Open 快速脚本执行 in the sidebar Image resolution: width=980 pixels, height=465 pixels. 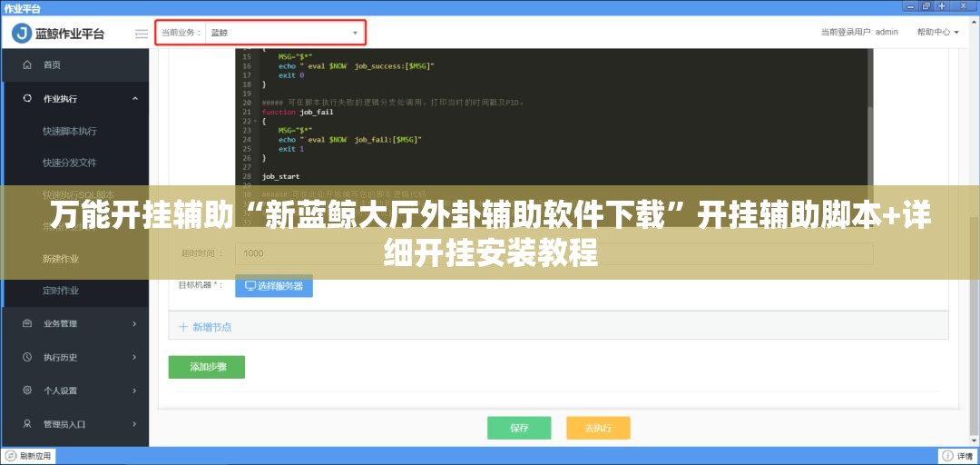pyautogui.click(x=70, y=132)
